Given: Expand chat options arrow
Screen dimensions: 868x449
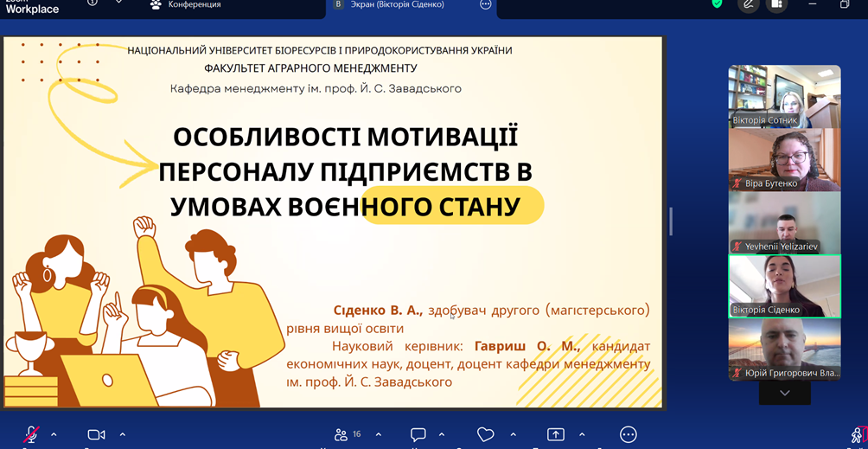Looking at the screenshot, I should pos(442,434).
